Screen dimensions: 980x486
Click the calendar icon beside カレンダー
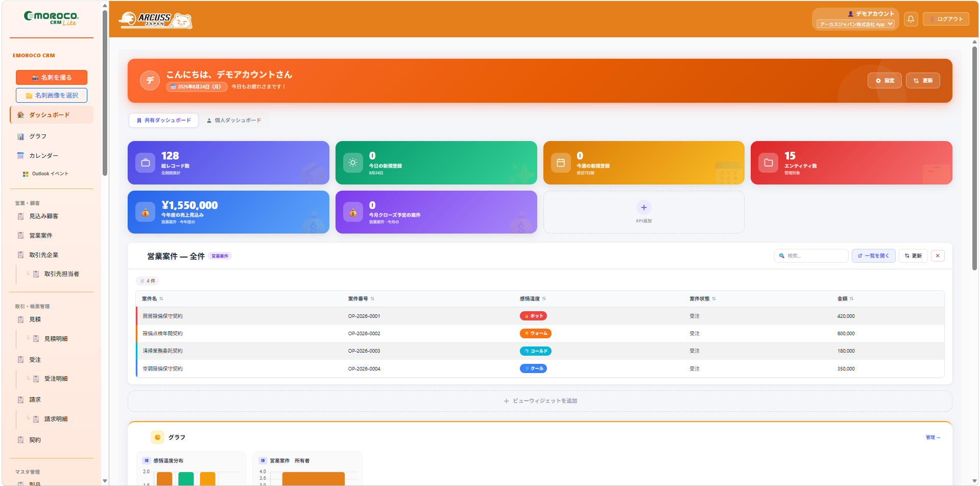click(21, 155)
